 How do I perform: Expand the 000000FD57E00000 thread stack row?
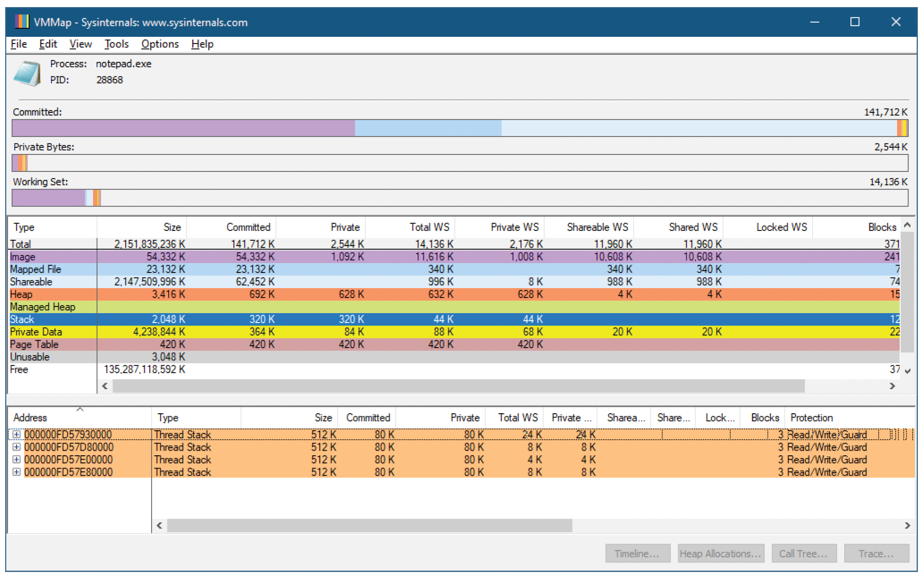click(17, 460)
